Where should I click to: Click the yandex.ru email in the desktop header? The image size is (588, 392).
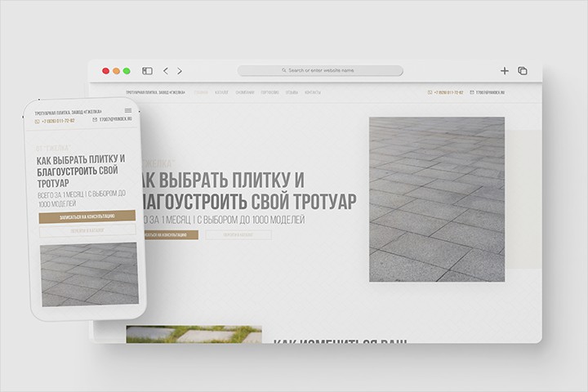point(490,92)
